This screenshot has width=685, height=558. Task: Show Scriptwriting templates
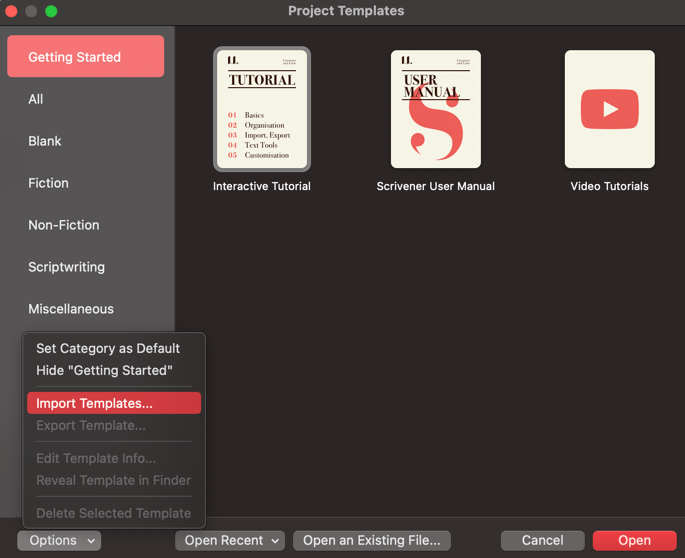click(x=66, y=267)
